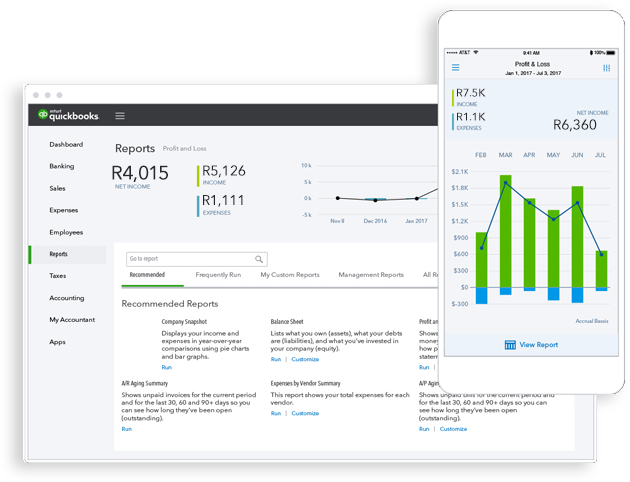Click the QuickBooks logo in header
This screenshot has height=482, width=630.
[x=68, y=115]
